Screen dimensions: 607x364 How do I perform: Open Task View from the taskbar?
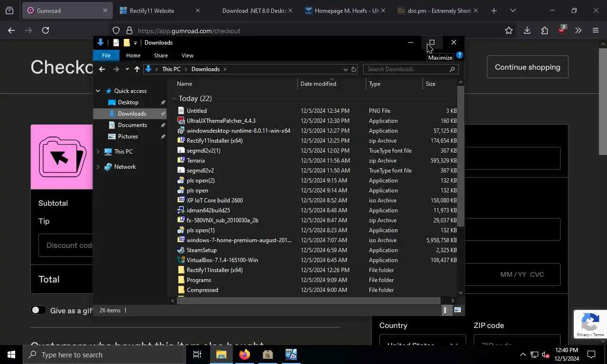197,355
